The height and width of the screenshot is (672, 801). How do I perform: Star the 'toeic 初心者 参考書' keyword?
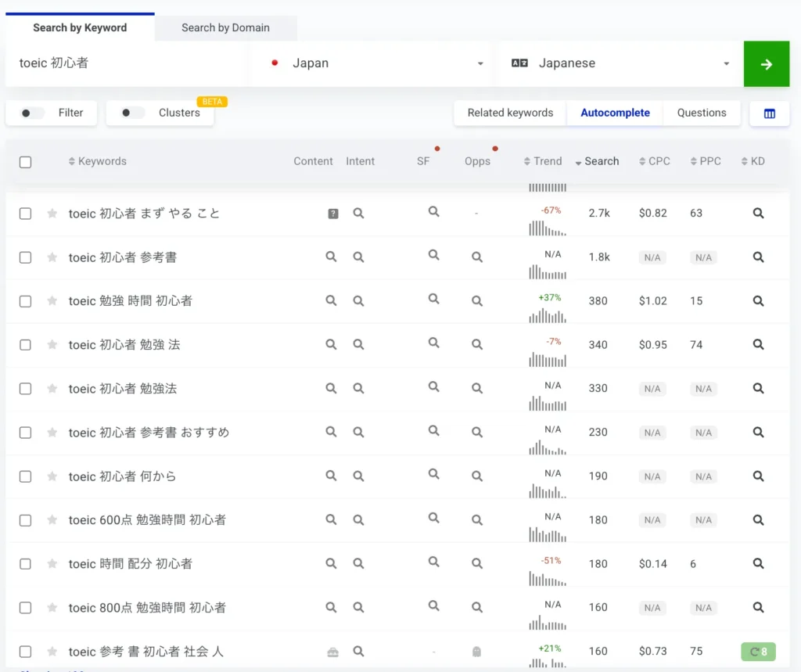tap(52, 257)
